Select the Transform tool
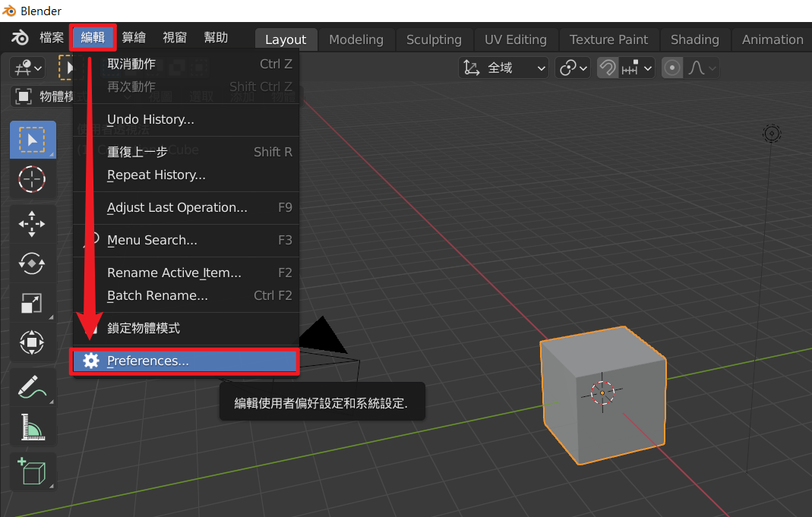 [32, 342]
